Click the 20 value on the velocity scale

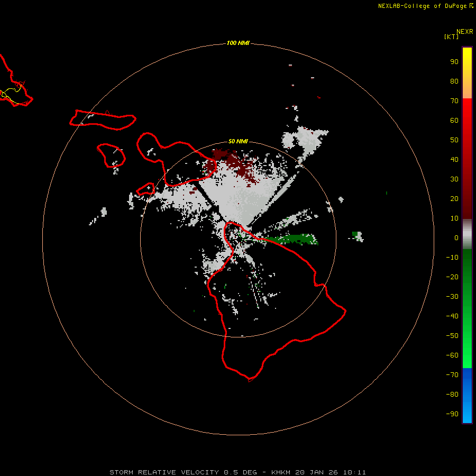point(454,199)
